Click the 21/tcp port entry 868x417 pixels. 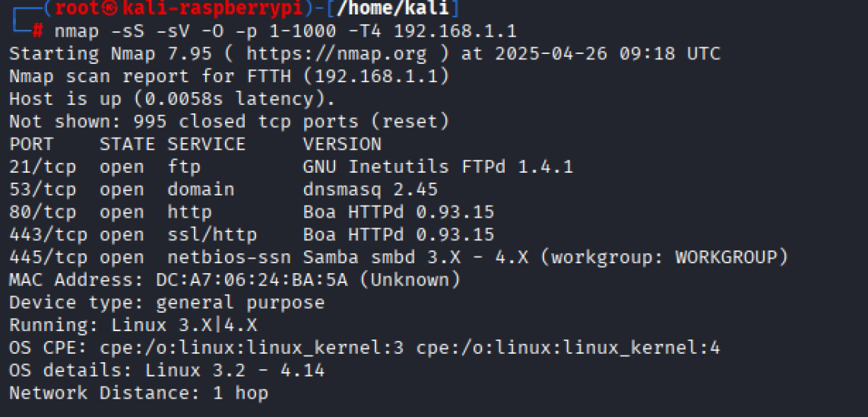pos(43,167)
